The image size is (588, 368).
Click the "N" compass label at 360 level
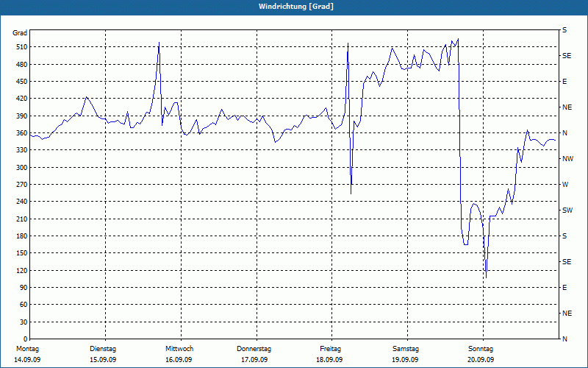[564, 133]
